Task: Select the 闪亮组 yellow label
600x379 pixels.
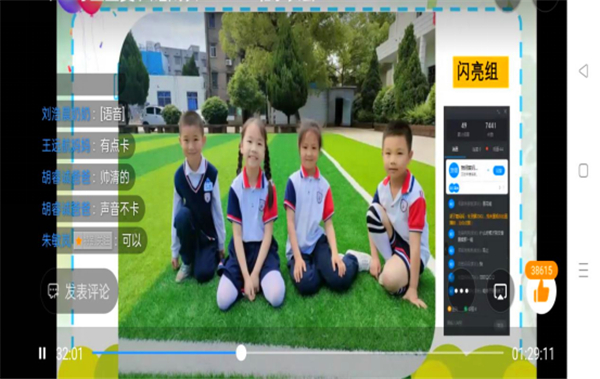Action: pyautogui.click(x=481, y=72)
